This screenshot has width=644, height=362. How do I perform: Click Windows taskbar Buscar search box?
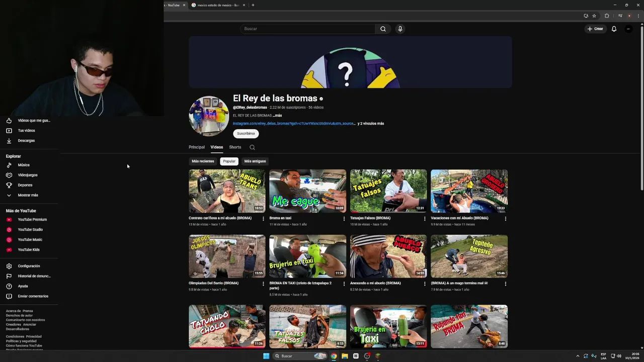tap(300, 356)
